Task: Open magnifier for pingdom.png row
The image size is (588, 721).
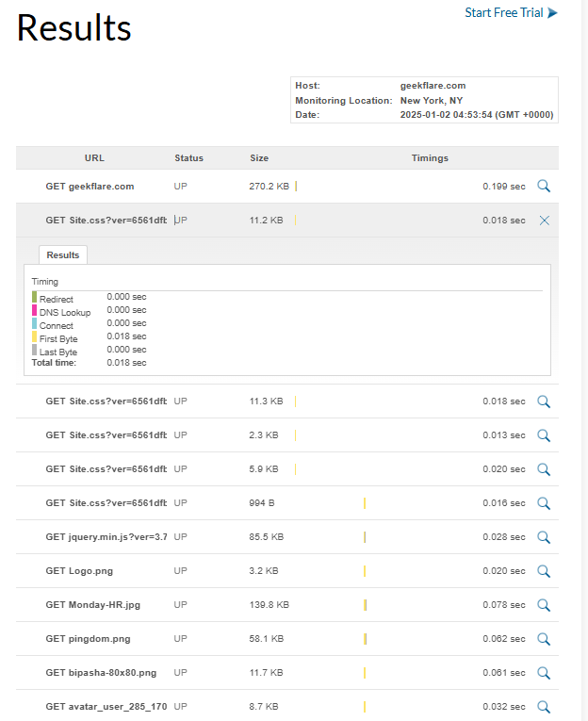Action: 544,639
